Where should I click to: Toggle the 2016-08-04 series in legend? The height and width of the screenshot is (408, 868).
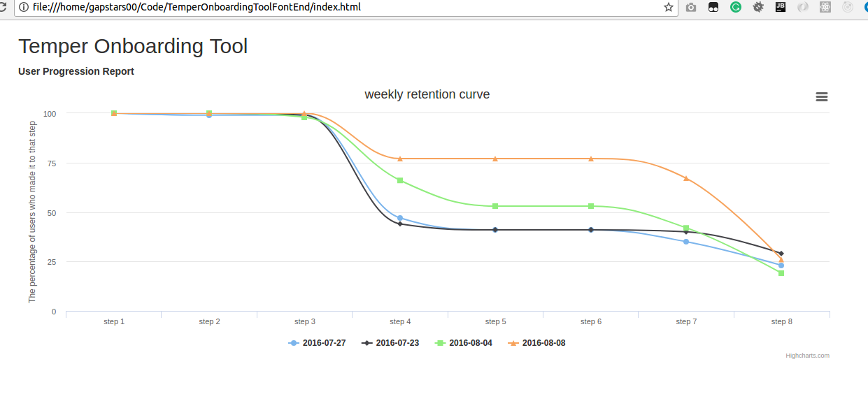pos(464,343)
